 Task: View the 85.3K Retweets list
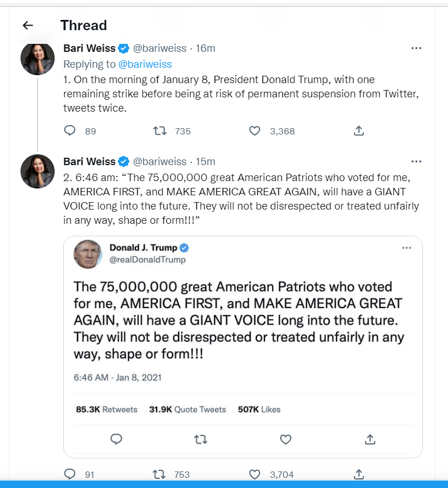[x=106, y=409]
